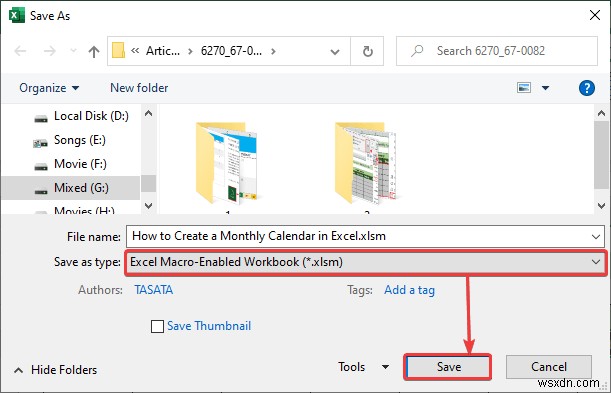Refresh the current folder view
Viewport: 611px width, 393px height.
tap(367, 51)
